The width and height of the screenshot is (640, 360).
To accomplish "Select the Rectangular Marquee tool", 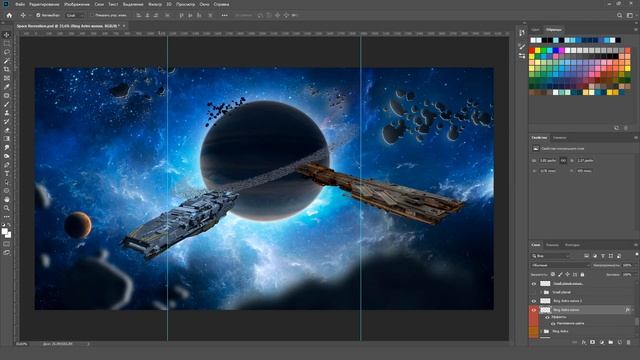I will (x=7, y=44).
